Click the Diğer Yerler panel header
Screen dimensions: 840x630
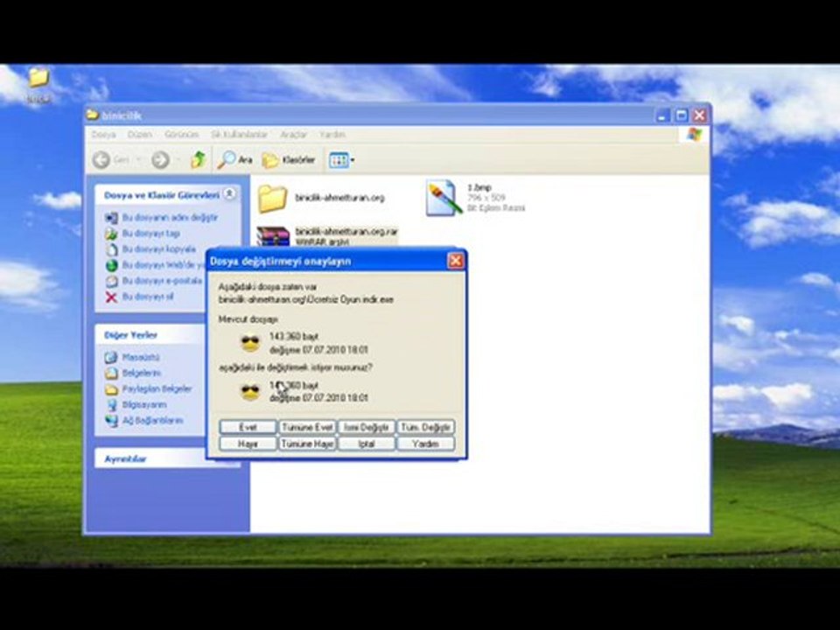tap(150, 335)
